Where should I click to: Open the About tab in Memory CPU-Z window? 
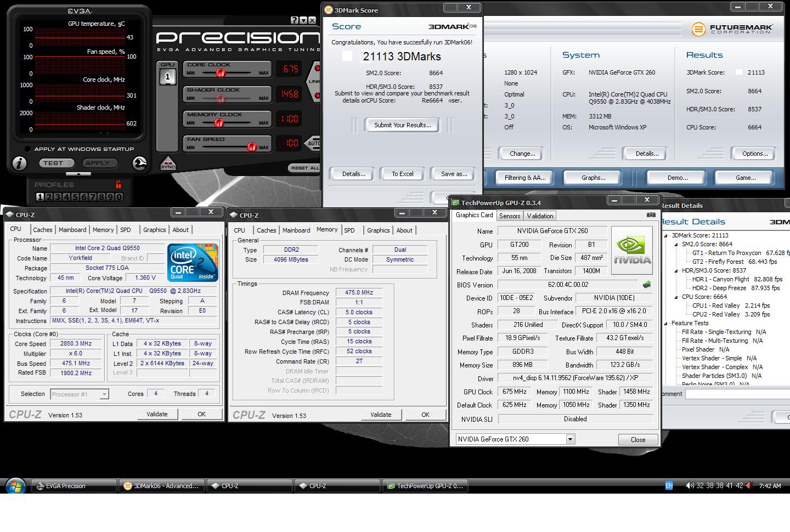pyautogui.click(x=404, y=230)
